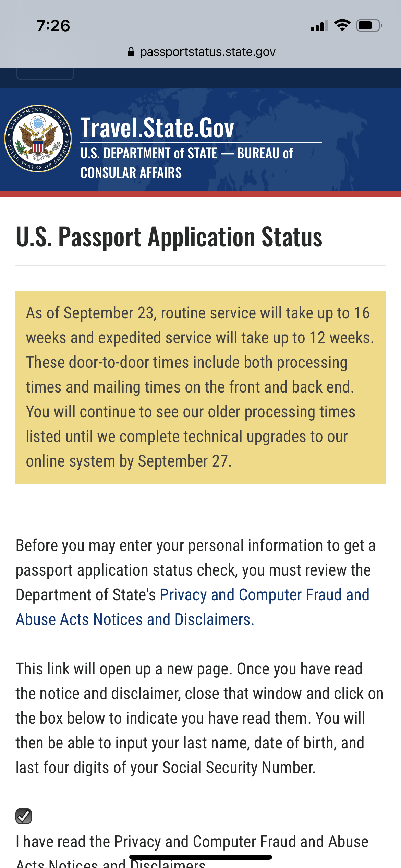Image resolution: width=401 pixels, height=868 pixels.
Task: Tap the 7:26 clock in status bar
Action: coord(53,26)
